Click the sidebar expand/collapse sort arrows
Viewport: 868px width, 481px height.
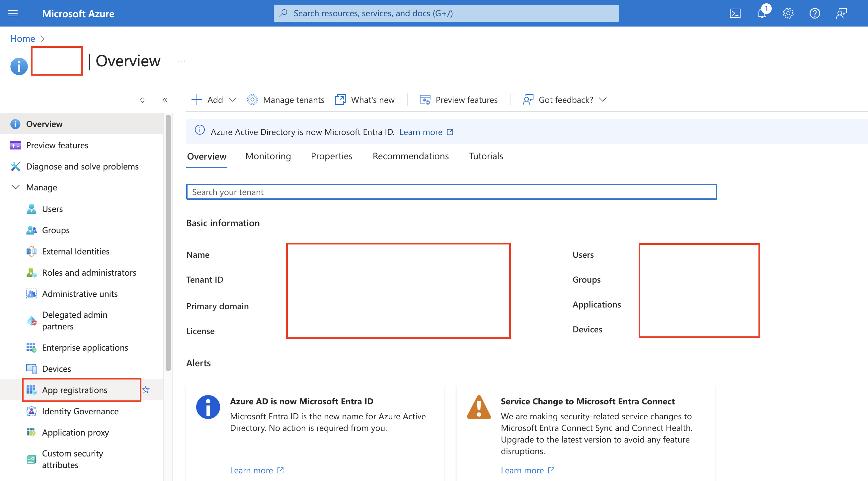pos(142,100)
